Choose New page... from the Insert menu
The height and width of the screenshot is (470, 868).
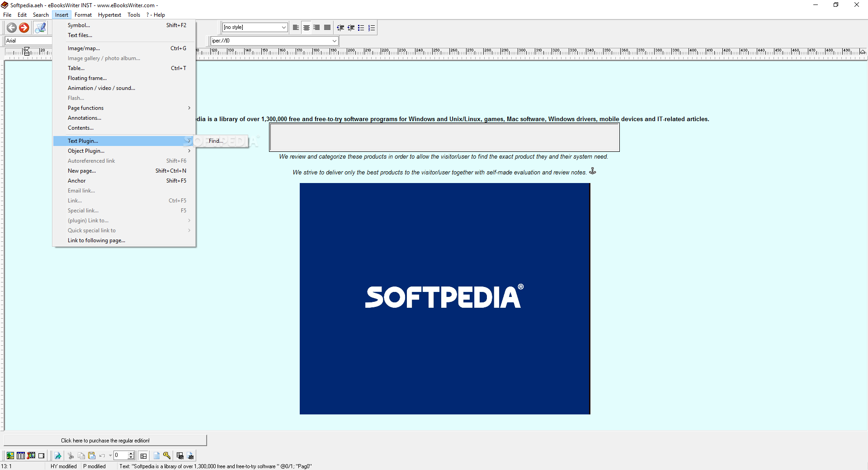(x=124, y=171)
